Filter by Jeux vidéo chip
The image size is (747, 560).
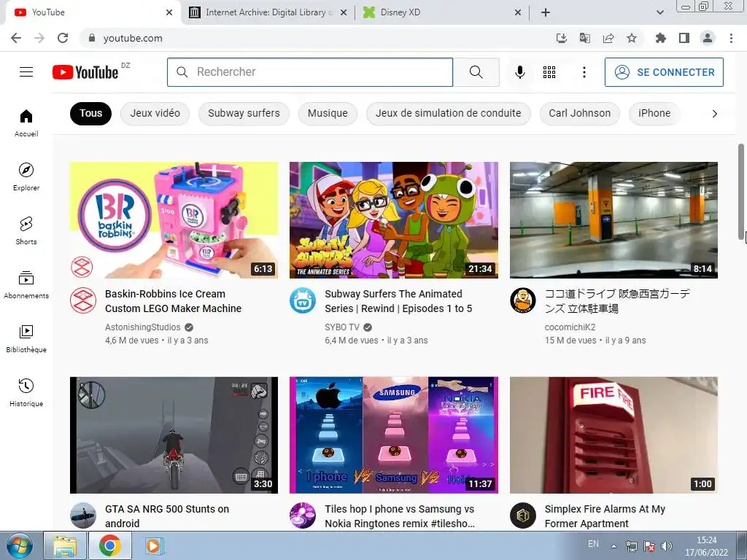pyautogui.click(x=155, y=113)
